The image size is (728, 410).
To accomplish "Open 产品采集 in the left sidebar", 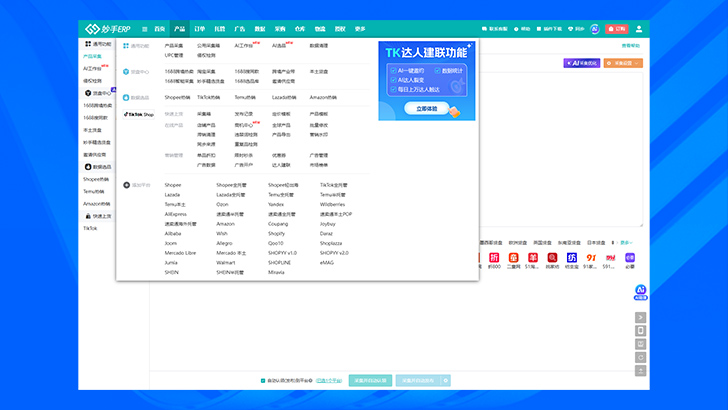I will (92, 56).
